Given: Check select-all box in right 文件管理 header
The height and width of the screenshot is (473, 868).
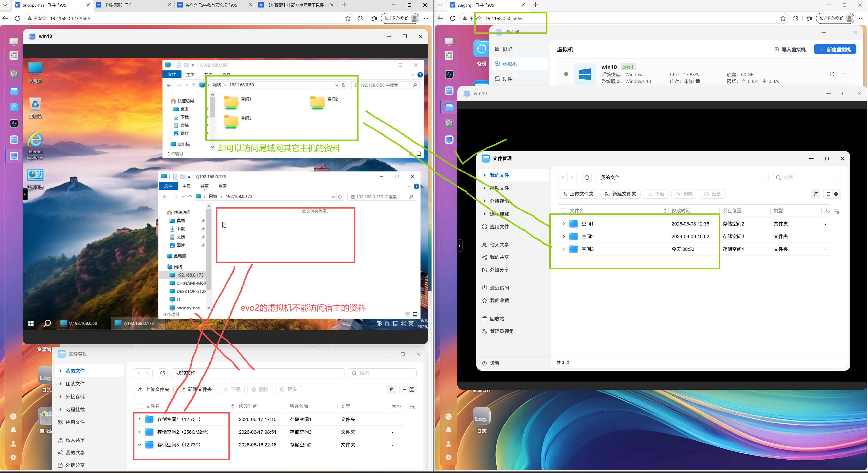Looking at the screenshot, I should 563,211.
